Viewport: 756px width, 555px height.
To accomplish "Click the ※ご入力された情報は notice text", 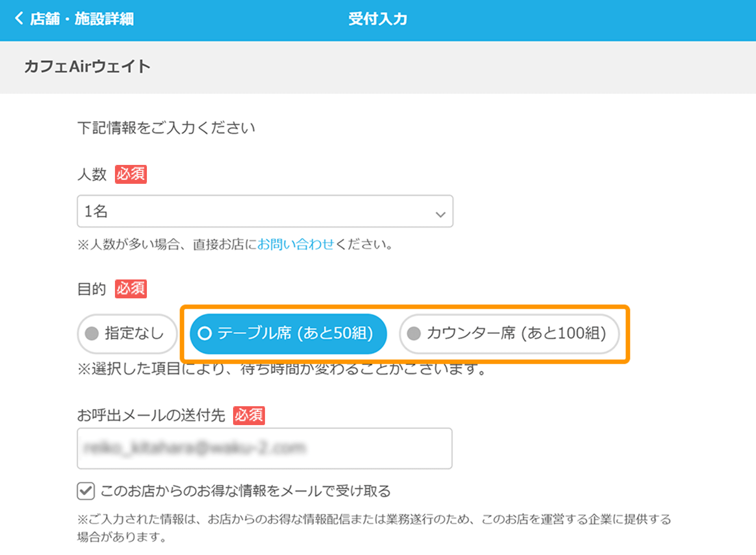I will [374, 528].
